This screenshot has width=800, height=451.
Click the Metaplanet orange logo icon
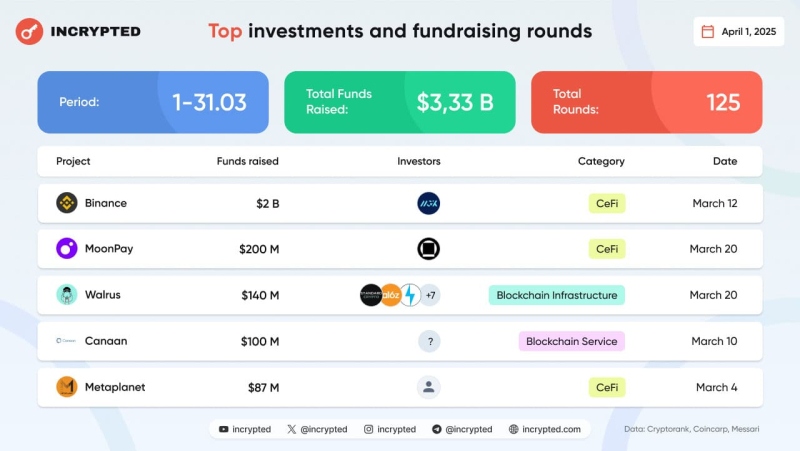click(x=67, y=387)
